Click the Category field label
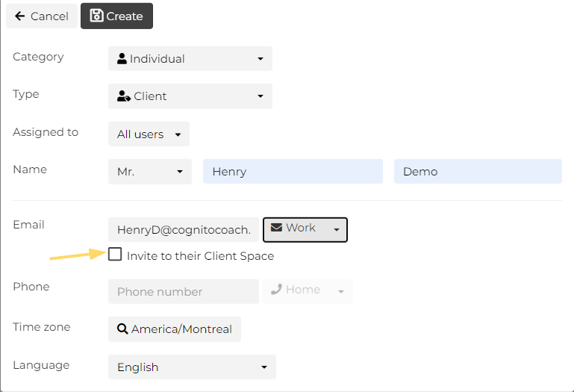 pyautogui.click(x=38, y=57)
